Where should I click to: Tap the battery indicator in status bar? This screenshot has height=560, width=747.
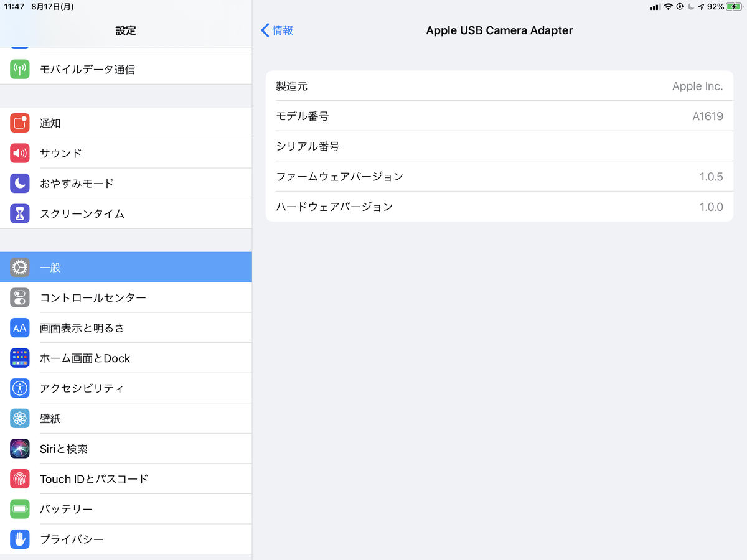[x=734, y=7]
